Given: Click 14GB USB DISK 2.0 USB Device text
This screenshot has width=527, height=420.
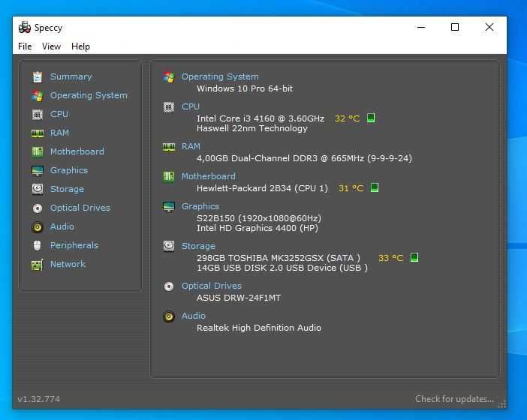Looking at the screenshot, I should click(282, 268).
